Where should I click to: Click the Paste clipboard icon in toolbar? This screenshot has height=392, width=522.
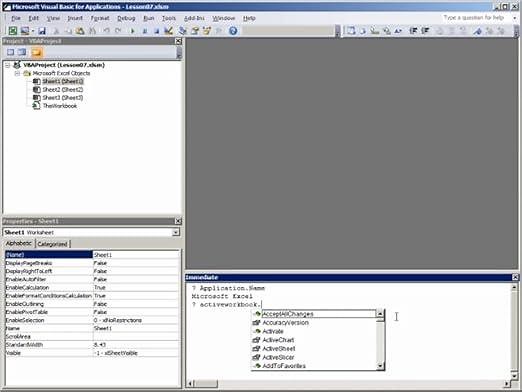click(80, 31)
